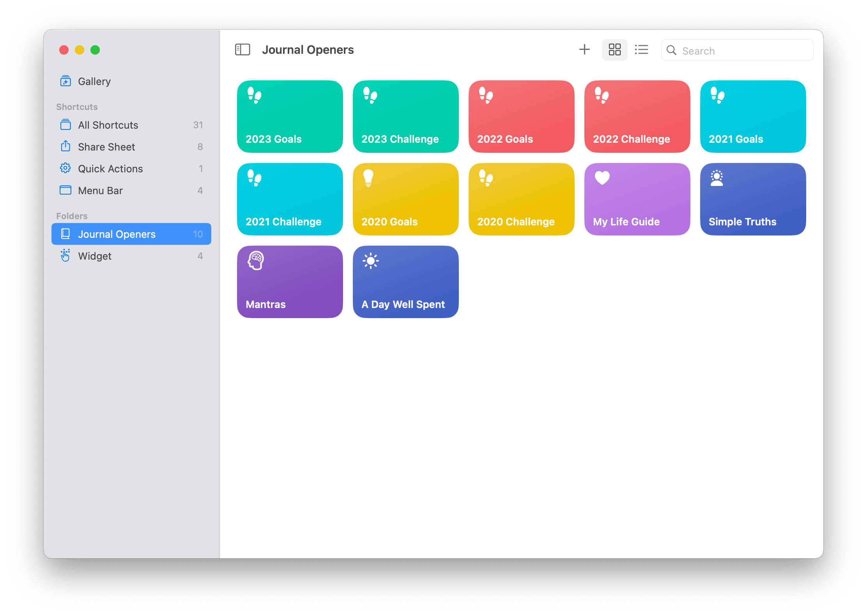Toggle the sidebar visibility button

(242, 50)
